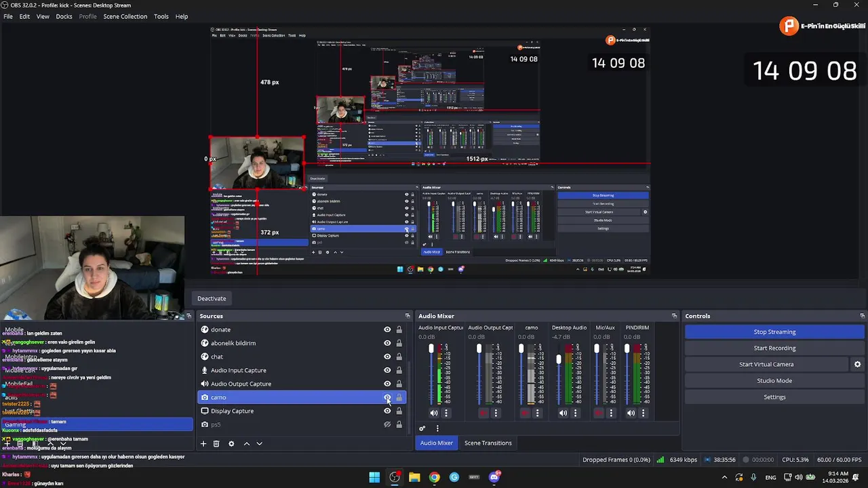Viewport: 868px width, 488px height.
Task: Configure virtual camera gear icon
Action: 857,364
